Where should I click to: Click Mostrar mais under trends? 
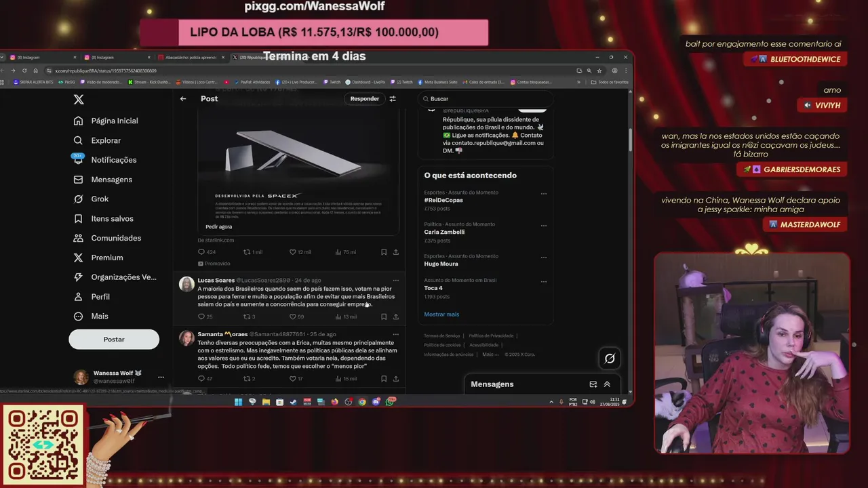point(441,314)
